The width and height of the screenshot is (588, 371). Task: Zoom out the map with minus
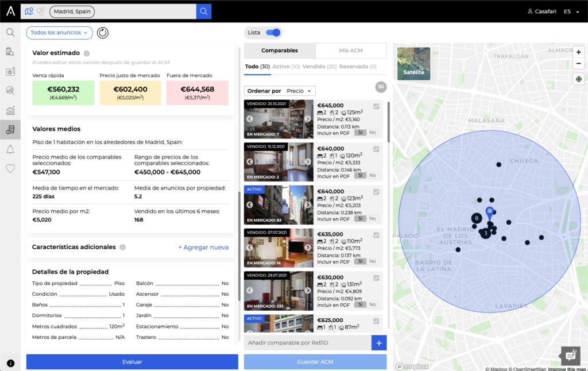tap(579, 64)
